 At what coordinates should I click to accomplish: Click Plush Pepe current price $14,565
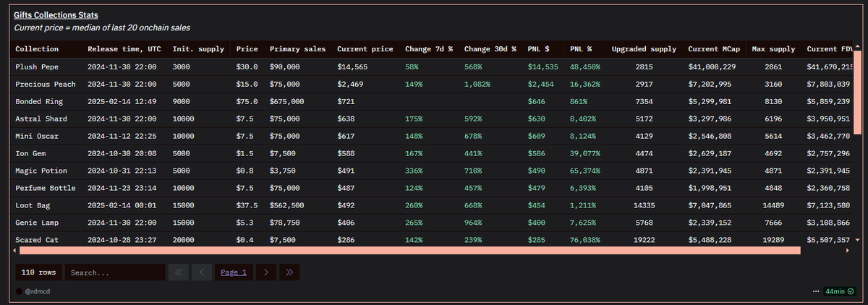[352, 66]
